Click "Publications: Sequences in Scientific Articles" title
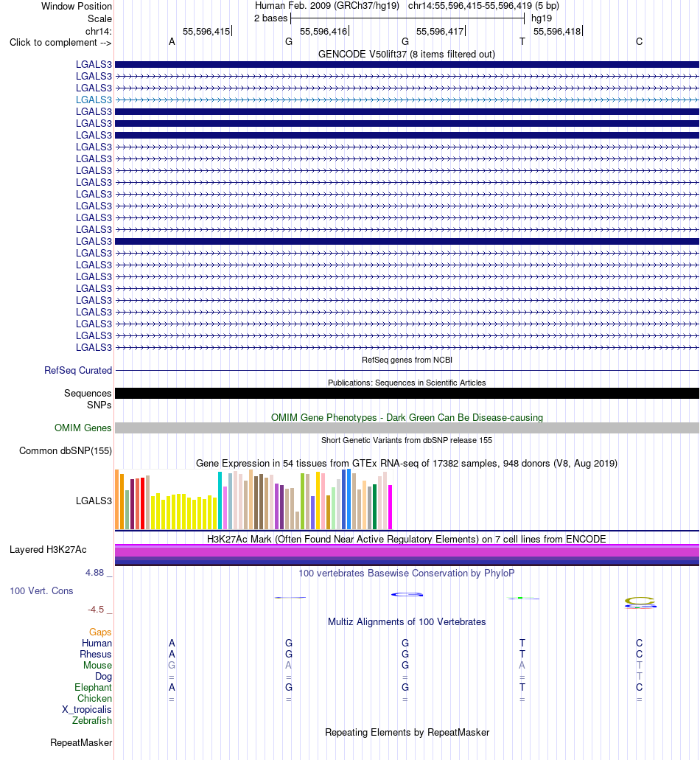 coord(407,383)
